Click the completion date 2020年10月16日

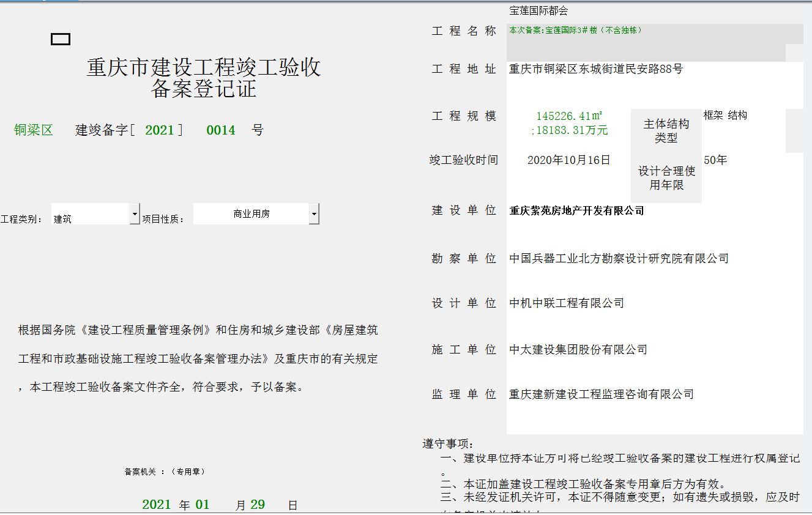569,160
